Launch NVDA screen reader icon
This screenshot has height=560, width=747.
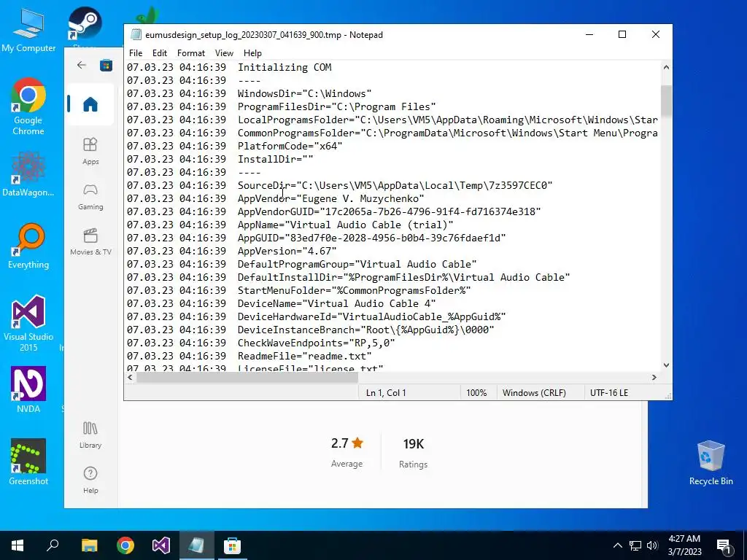pos(28,389)
